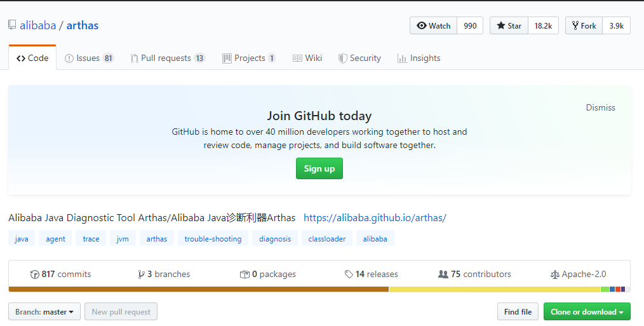View the 14 releases page
The image size is (644, 326).
(372, 274)
